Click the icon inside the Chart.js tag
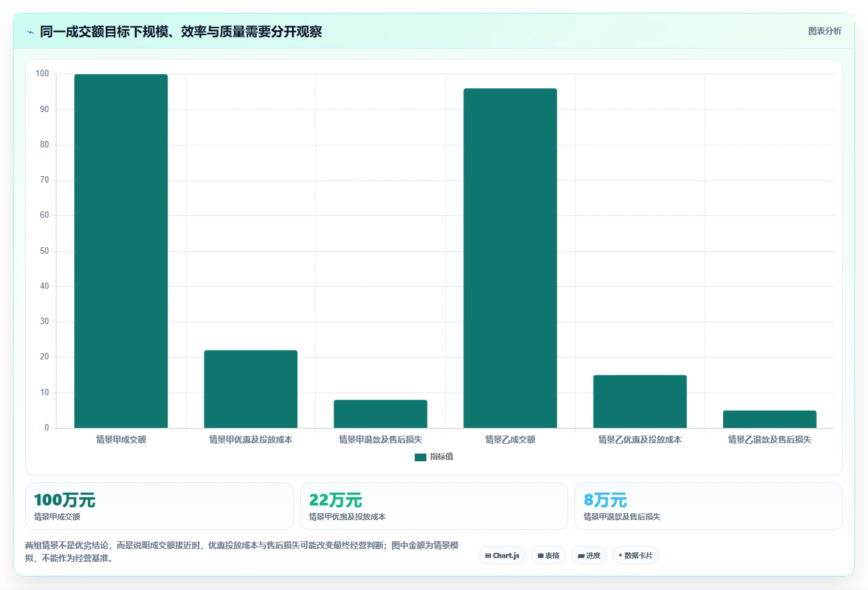Viewport: 868px width, 590px height. tap(488, 556)
